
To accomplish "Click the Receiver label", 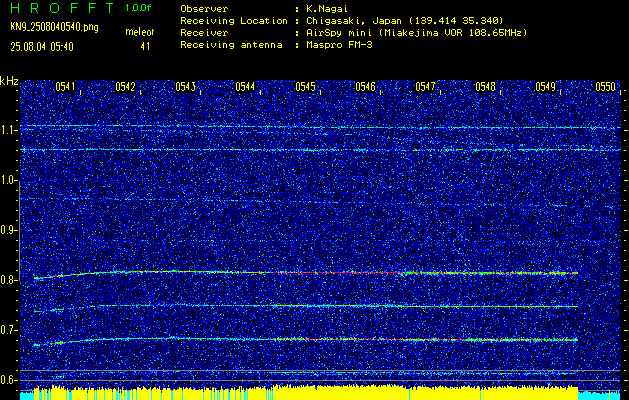I will [x=204, y=33].
